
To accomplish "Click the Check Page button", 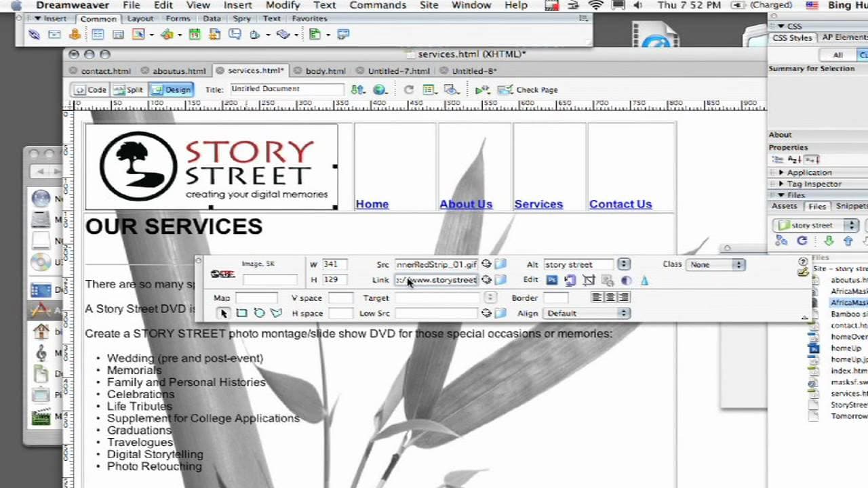I will coord(528,89).
